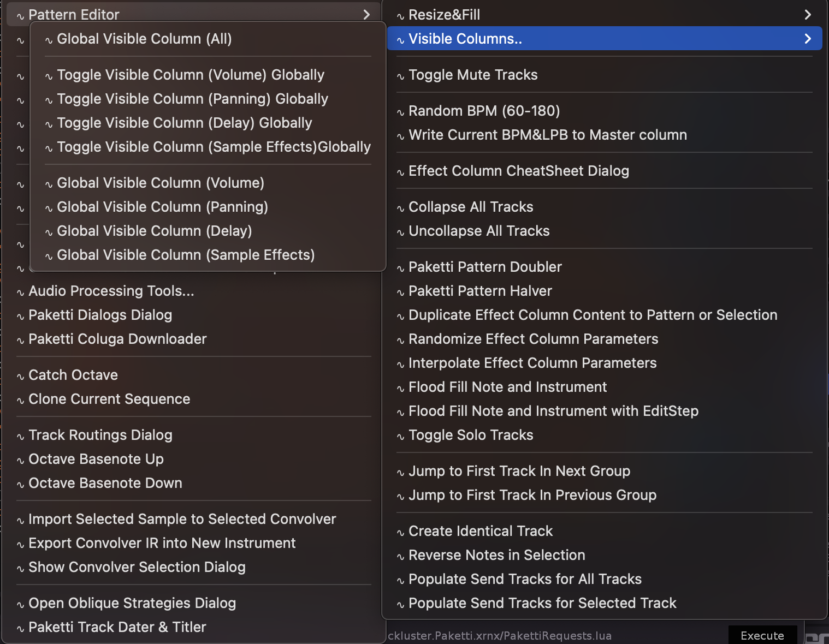The image size is (829, 644).
Task: Toggle Visible Column (Panning) Globally
Action: point(192,99)
